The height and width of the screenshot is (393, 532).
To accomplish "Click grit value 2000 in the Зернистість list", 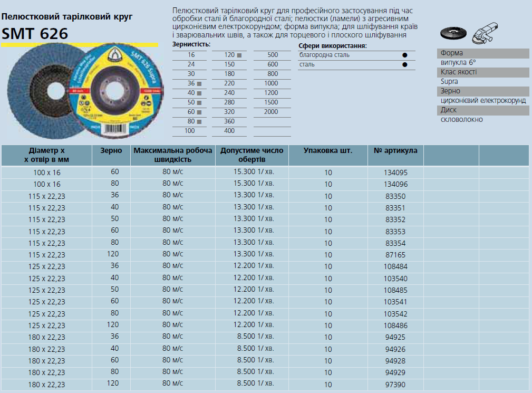I will (x=271, y=112).
